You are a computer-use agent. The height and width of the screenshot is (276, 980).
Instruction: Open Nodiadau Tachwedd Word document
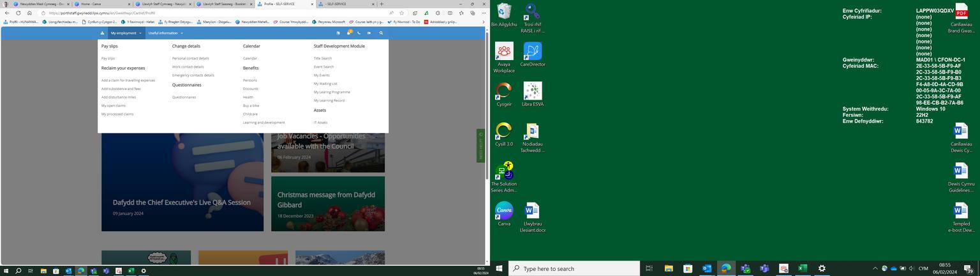[533, 138]
